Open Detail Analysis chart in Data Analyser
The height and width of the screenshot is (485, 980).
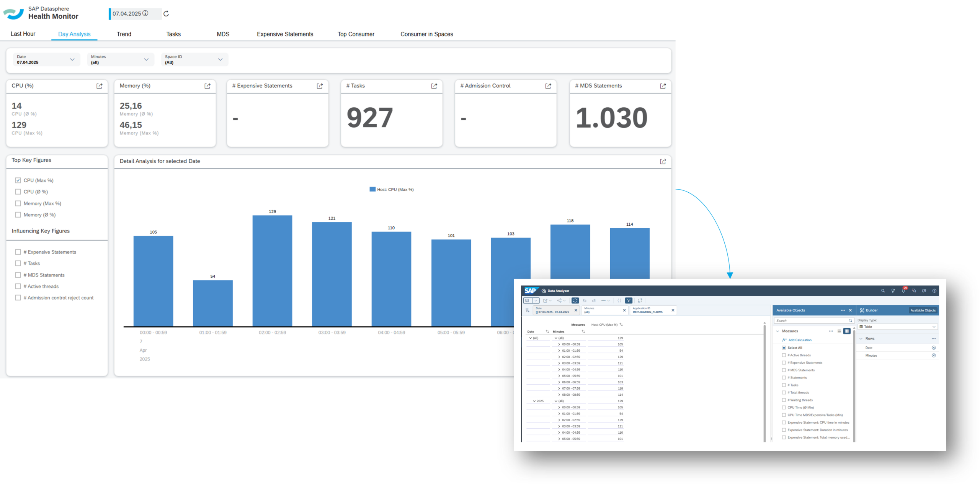click(x=663, y=161)
